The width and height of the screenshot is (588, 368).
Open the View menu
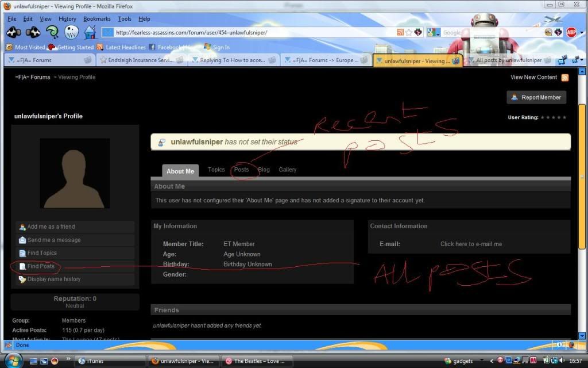(x=45, y=19)
